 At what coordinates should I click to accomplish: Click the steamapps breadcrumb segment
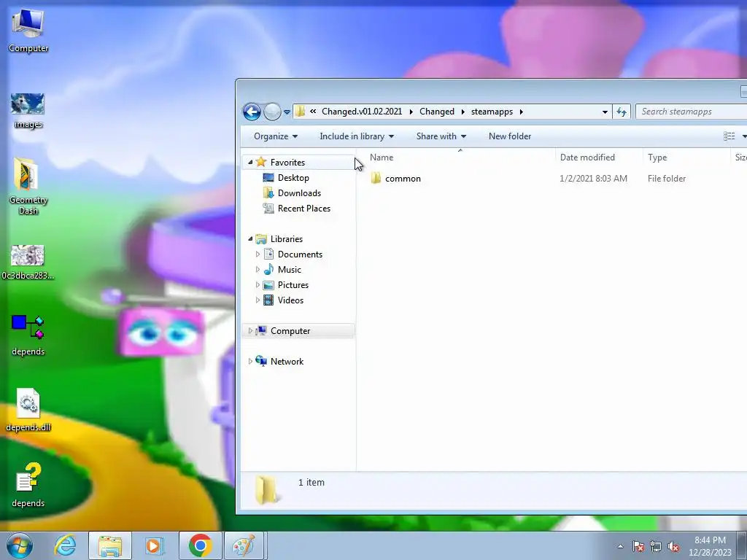pyautogui.click(x=492, y=112)
